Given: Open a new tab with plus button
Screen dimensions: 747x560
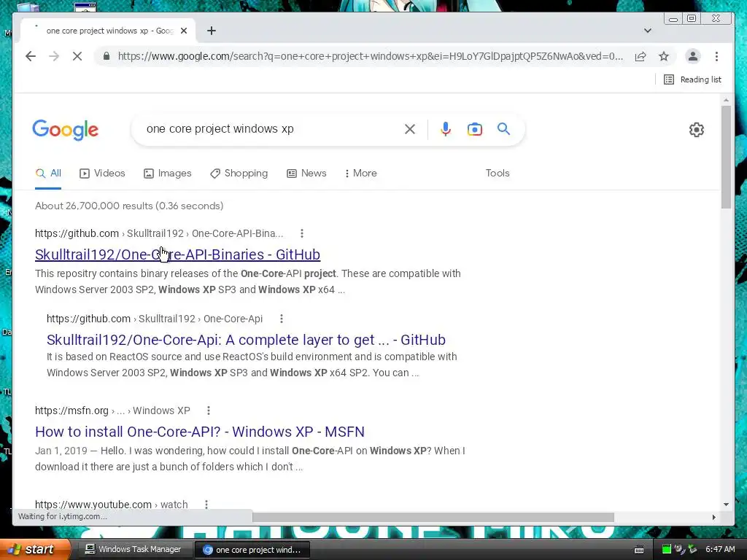Looking at the screenshot, I should (212, 31).
